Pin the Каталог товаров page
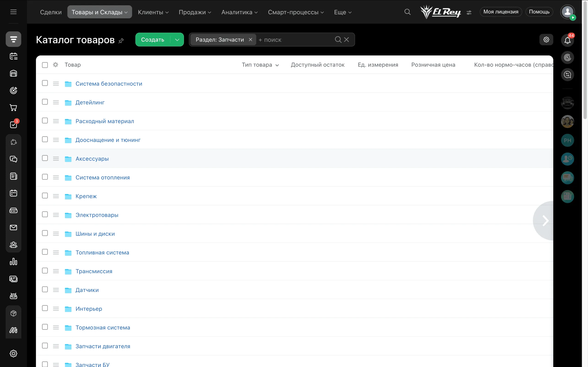This screenshot has height=367, width=588. point(121,41)
